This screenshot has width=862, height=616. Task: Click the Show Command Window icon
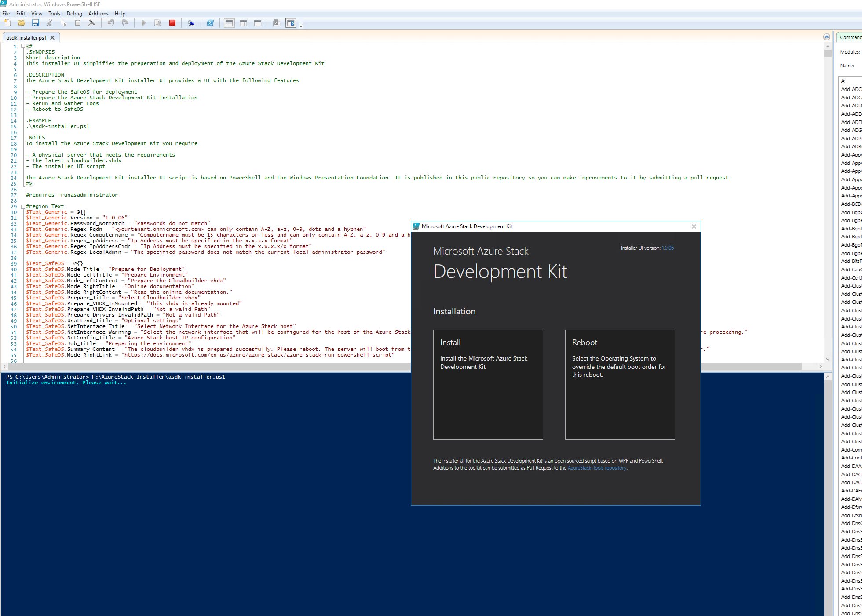click(x=277, y=23)
